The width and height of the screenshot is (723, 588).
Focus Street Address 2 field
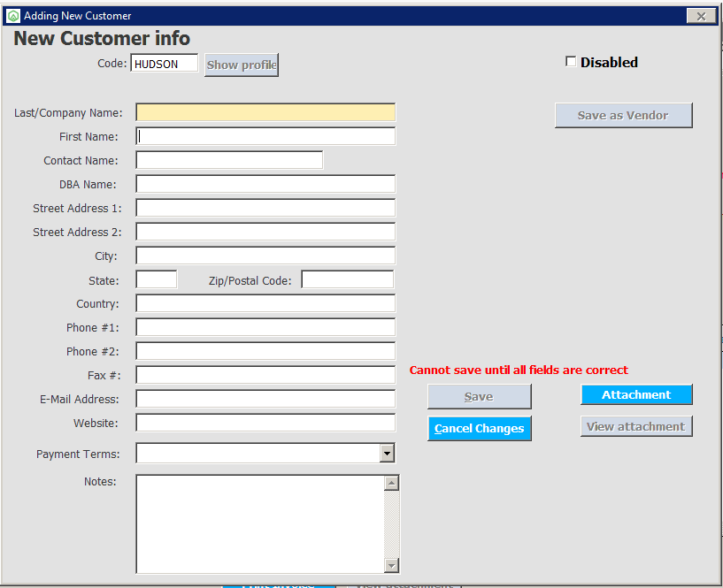click(x=265, y=232)
